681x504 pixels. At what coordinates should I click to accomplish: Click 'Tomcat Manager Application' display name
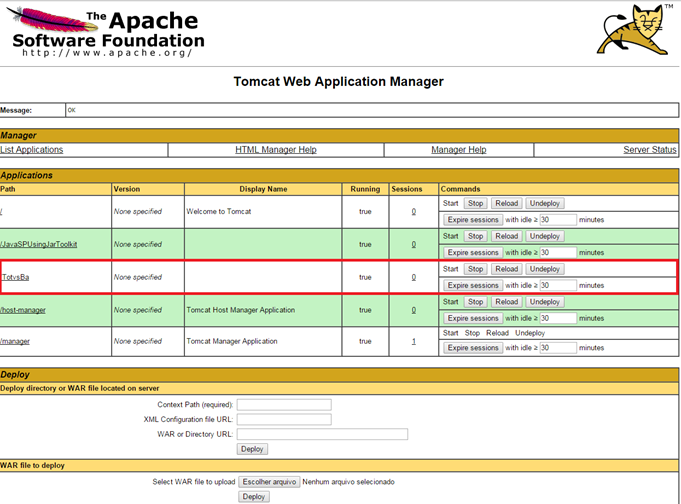[x=232, y=342]
